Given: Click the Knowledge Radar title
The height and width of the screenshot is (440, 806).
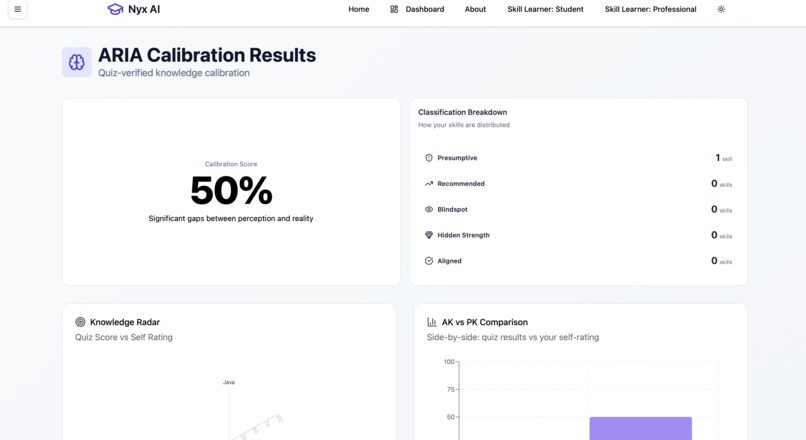Looking at the screenshot, I should tap(125, 322).
